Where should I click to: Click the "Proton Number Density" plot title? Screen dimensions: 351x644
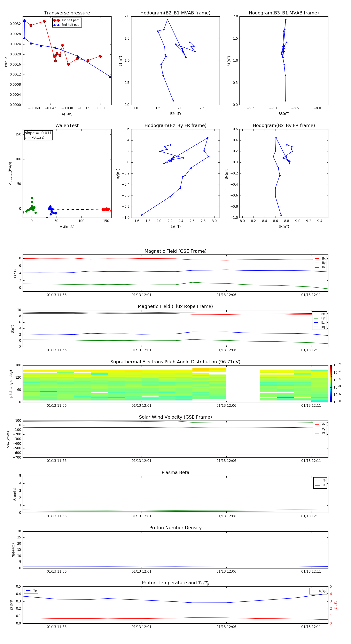175,528
